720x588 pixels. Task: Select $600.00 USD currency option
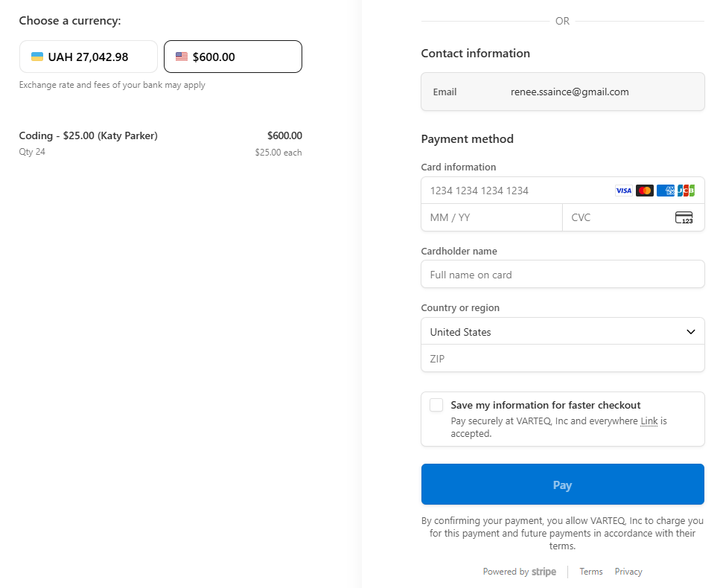click(x=233, y=57)
